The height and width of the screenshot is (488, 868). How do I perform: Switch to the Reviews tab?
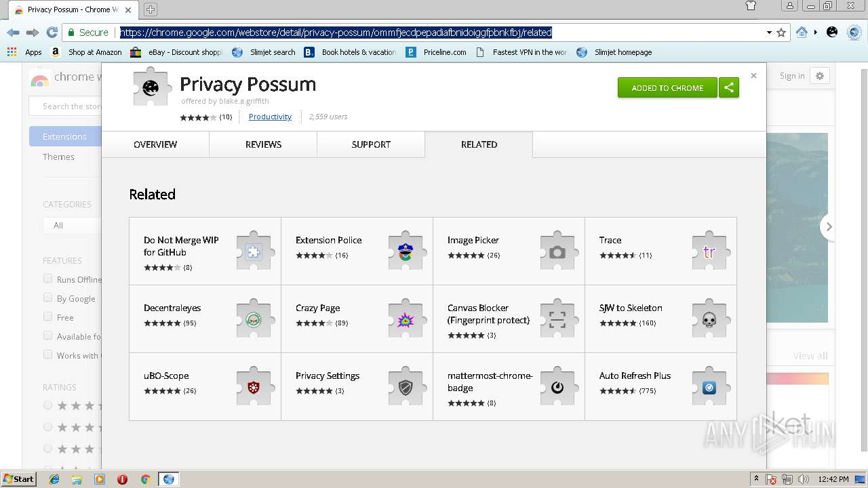pyautogui.click(x=263, y=144)
